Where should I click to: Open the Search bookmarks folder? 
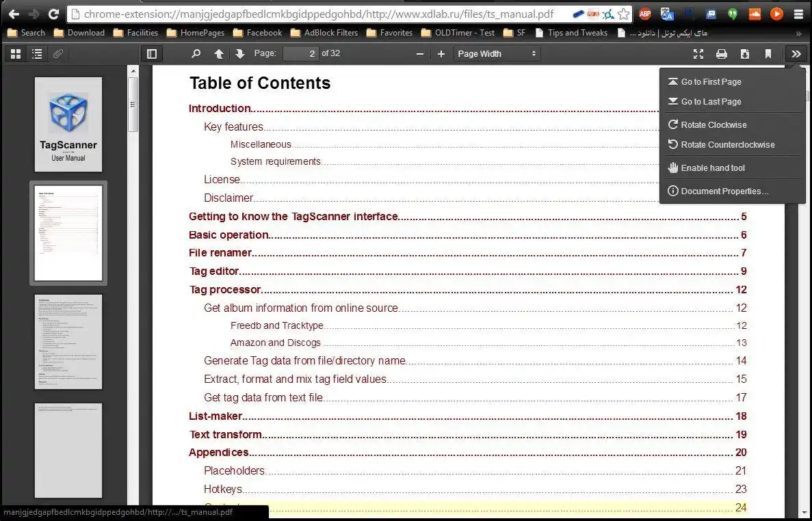[27, 33]
